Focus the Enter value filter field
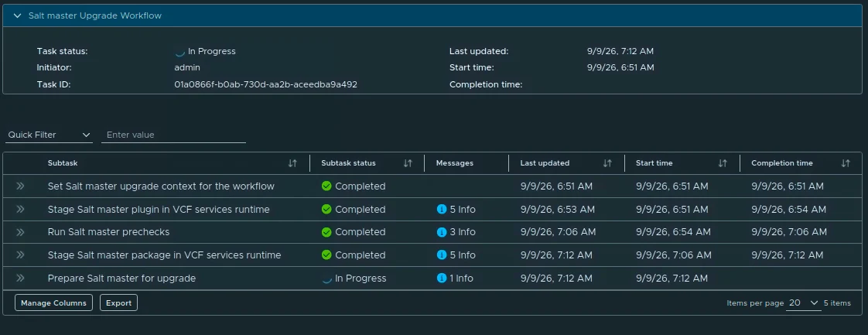Screen dimensions: 868x335 pyautogui.click(x=173, y=135)
